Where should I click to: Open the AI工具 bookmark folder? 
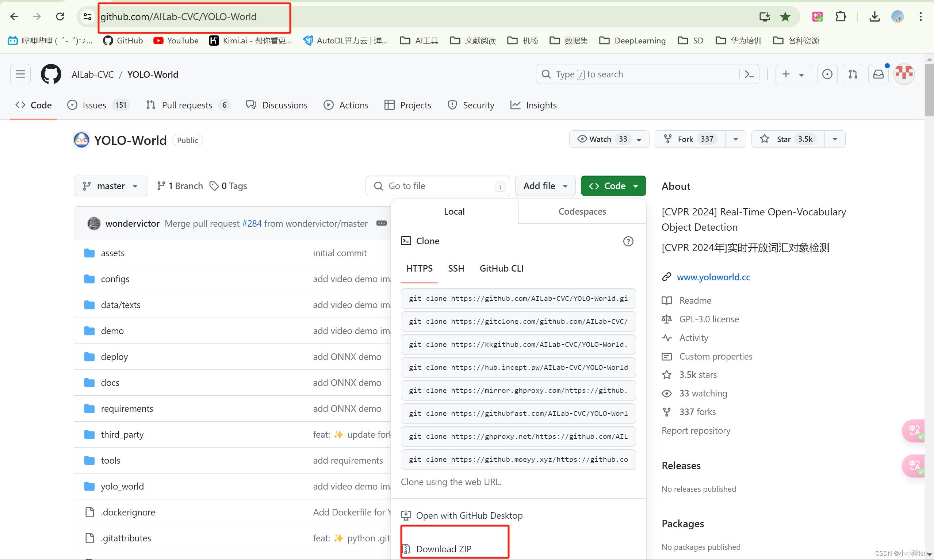(x=419, y=41)
